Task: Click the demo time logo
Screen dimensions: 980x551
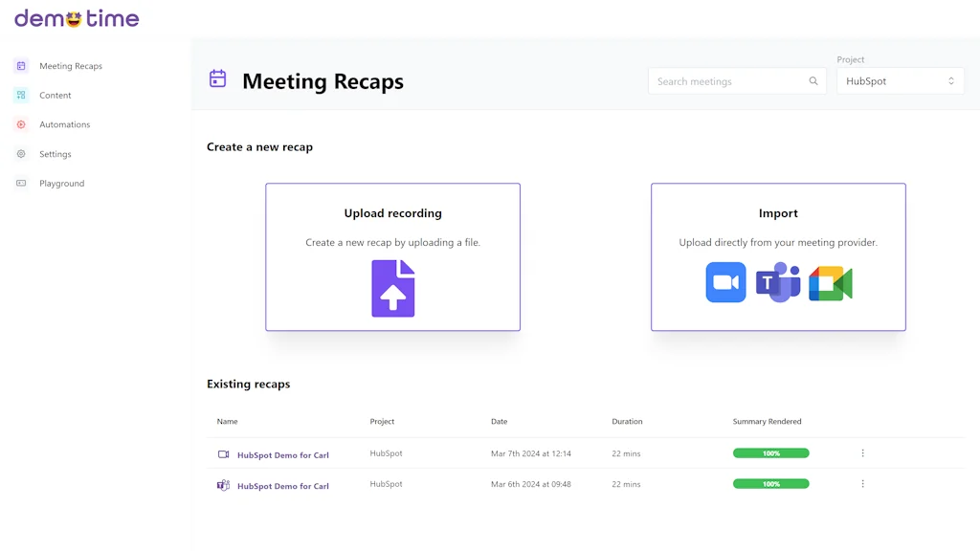Action: pos(77,18)
